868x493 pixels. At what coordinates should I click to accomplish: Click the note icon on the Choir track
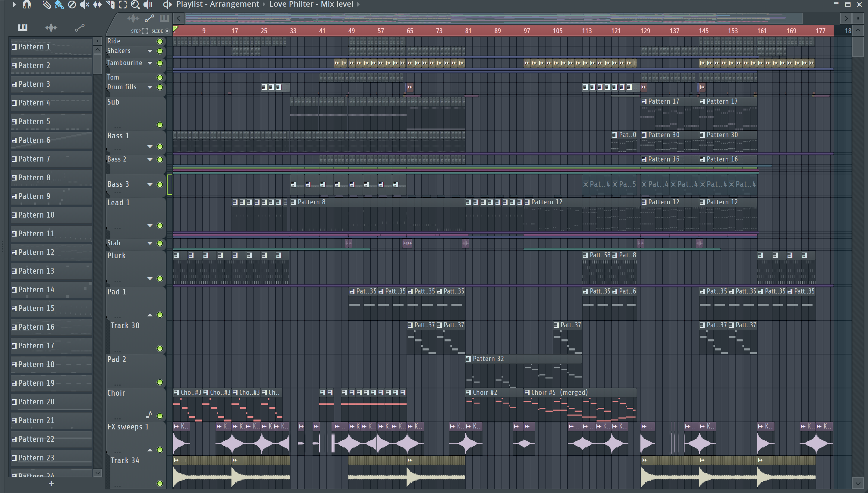coord(149,414)
